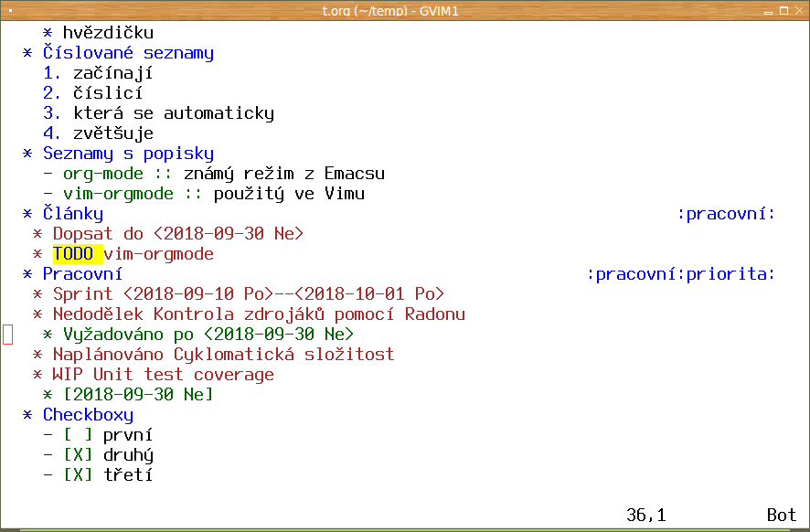Toggle the checked box for 'třetí'

pos(78,474)
